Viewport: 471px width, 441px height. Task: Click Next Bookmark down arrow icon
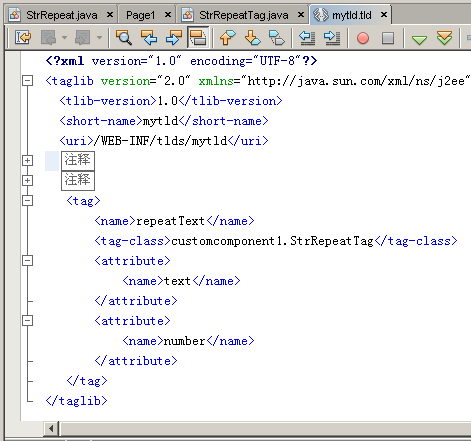252,37
